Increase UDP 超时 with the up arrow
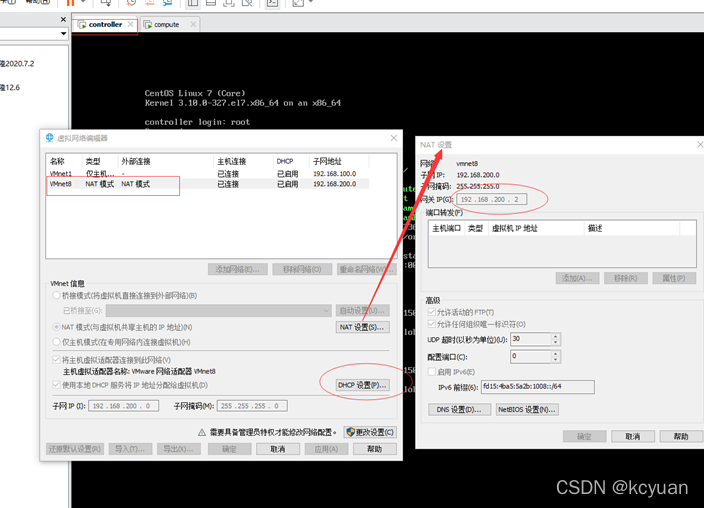704x508 pixels. pos(556,336)
